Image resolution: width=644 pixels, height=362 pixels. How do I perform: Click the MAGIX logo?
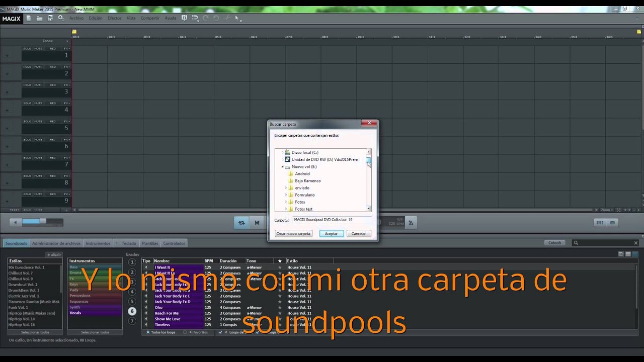(11, 19)
